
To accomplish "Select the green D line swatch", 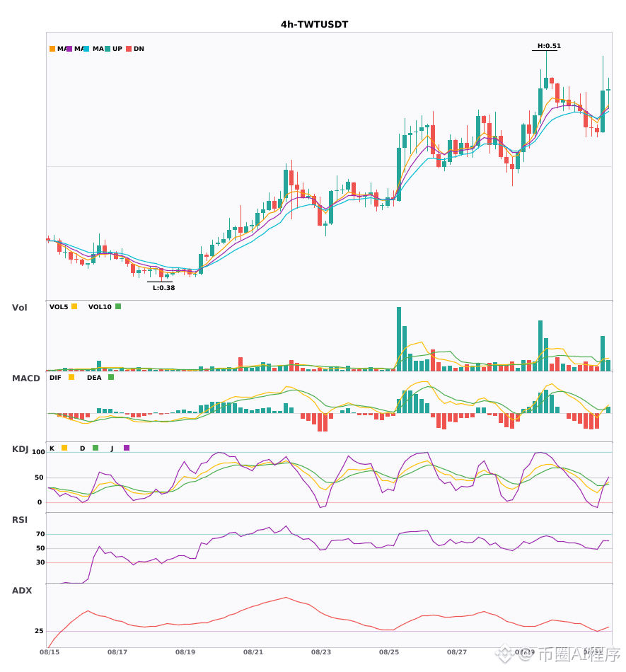I will click(x=95, y=448).
